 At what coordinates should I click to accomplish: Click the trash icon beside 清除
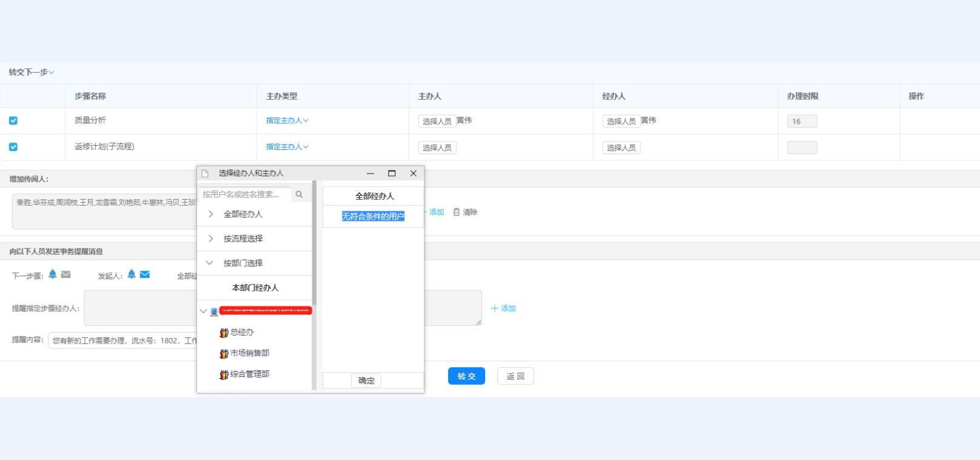[457, 212]
